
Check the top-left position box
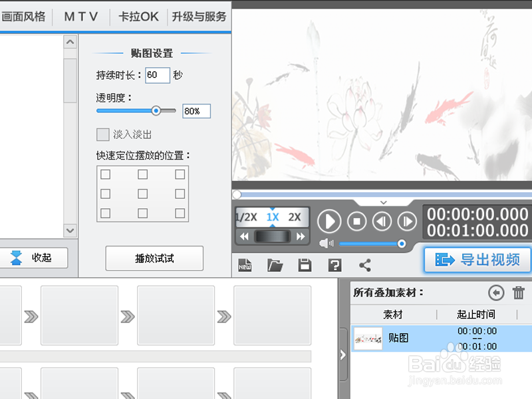point(106,174)
